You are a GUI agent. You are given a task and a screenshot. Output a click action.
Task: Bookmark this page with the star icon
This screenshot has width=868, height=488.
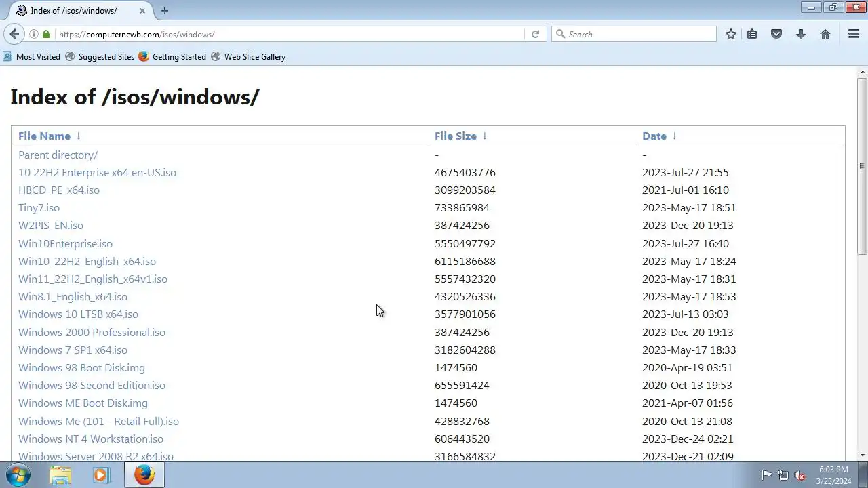click(x=731, y=34)
